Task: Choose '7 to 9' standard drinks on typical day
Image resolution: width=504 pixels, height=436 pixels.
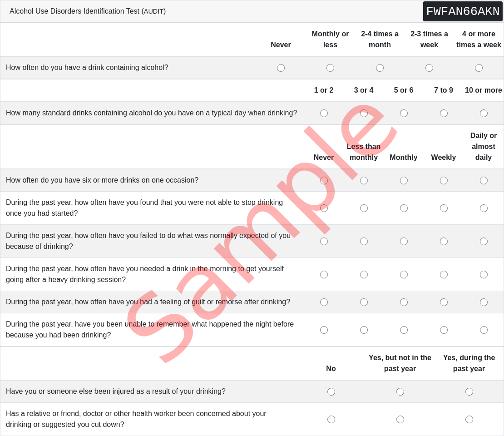Action: pos(444,113)
